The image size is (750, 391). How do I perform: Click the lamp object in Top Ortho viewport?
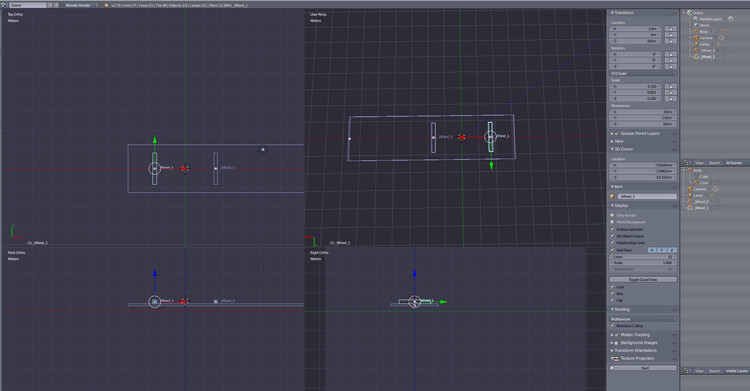click(263, 149)
